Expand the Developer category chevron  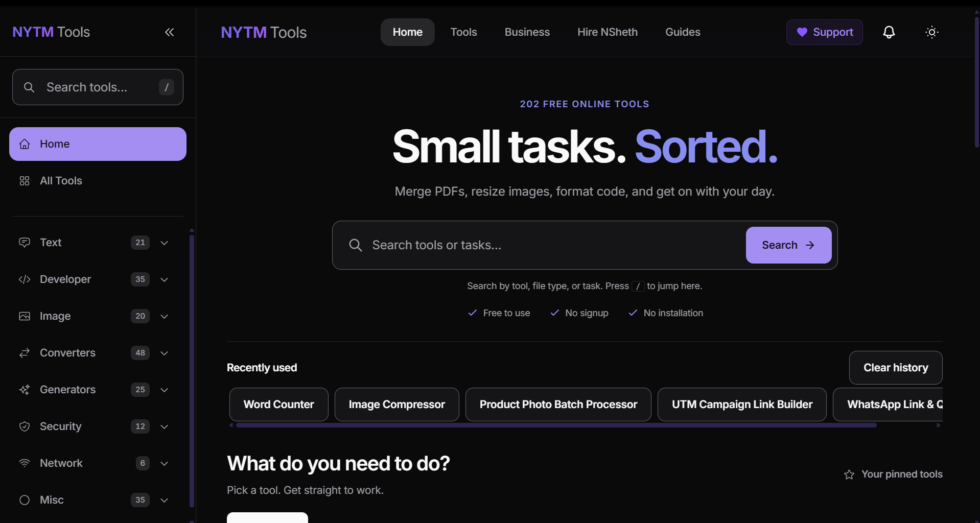tap(165, 279)
